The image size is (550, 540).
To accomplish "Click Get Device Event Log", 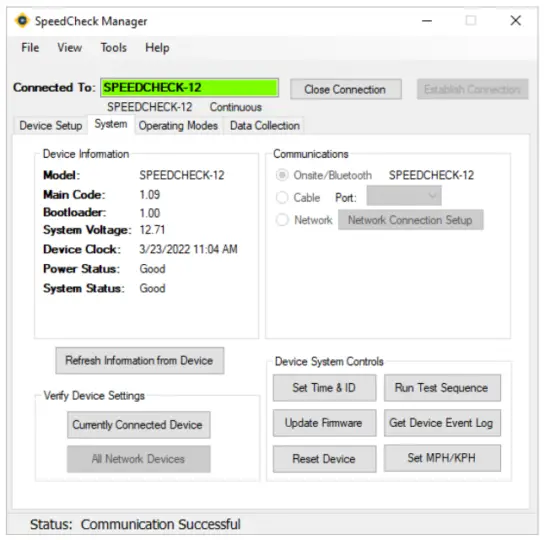I will 442,423.
